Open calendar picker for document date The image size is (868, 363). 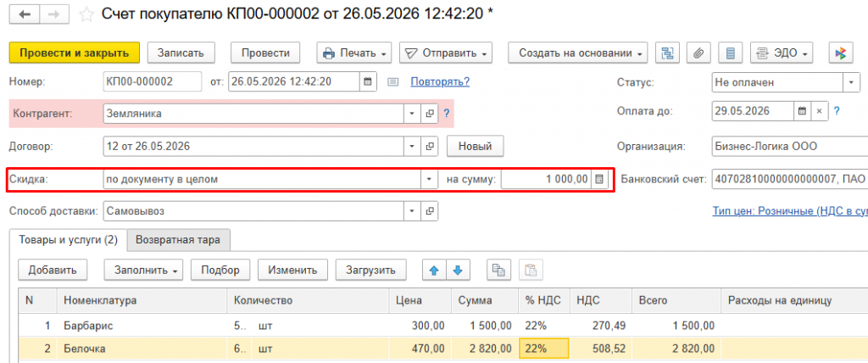pos(368,81)
